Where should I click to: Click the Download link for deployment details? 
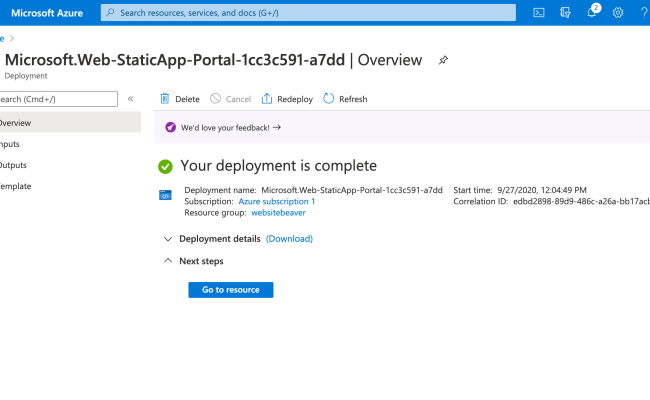(x=289, y=239)
